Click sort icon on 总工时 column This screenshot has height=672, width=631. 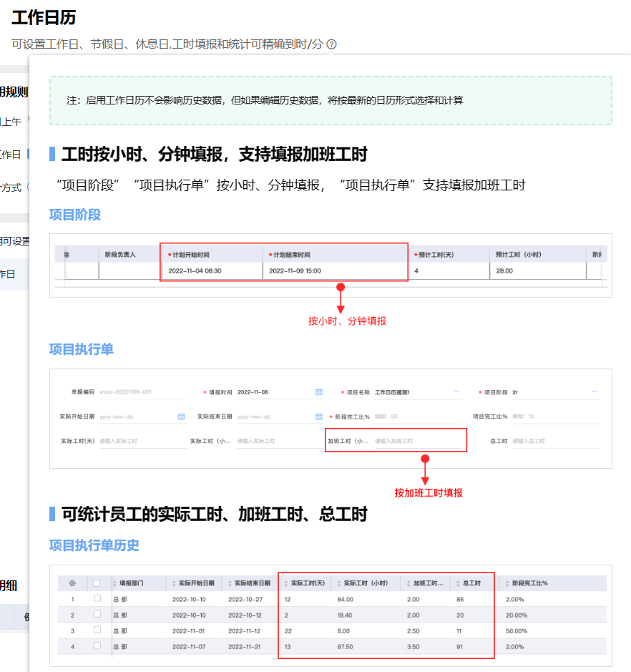(458, 583)
